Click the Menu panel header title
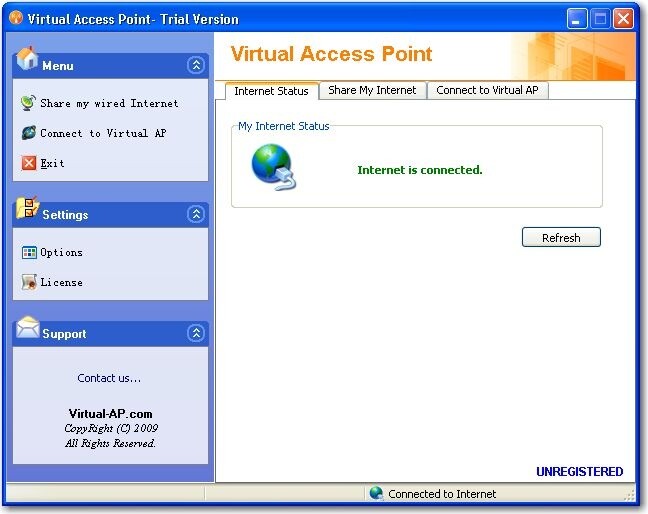Image resolution: width=648 pixels, height=514 pixels. point(58,66)
